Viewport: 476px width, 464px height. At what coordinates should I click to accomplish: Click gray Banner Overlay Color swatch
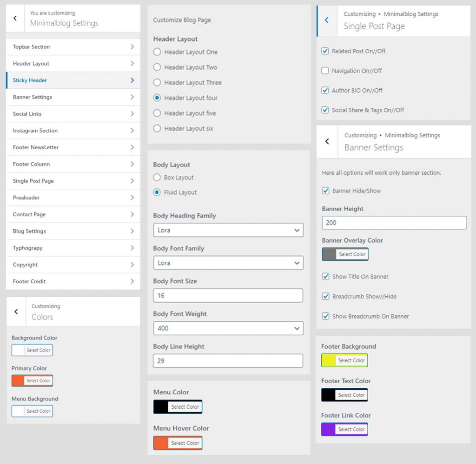click(329, 254)
